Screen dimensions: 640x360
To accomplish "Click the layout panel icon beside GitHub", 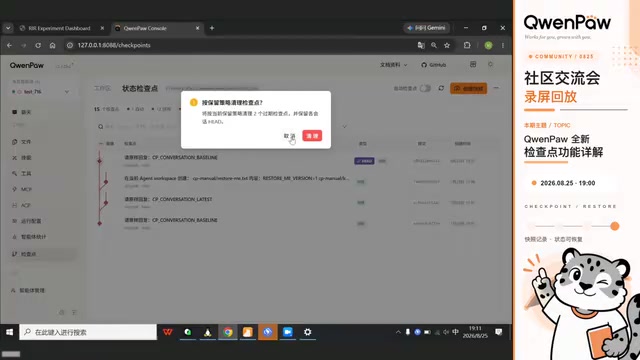I will [473, 64].
